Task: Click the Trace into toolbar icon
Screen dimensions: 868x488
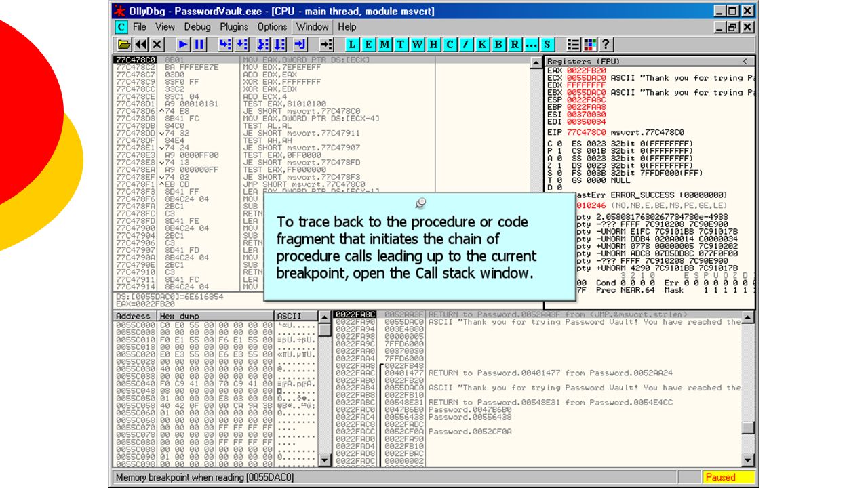Action: [x=263, y=45]
